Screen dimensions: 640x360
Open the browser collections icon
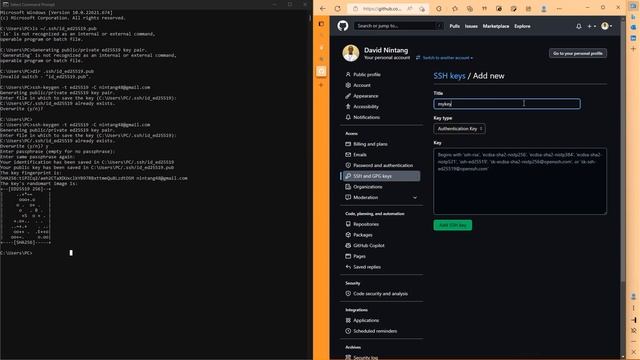coord(469,9)
